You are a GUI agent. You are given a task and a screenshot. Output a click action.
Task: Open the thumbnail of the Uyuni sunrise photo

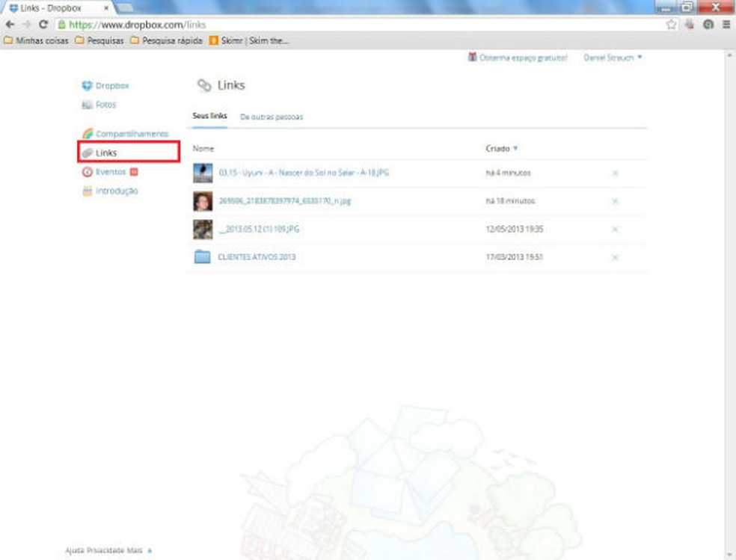[203, 173]
